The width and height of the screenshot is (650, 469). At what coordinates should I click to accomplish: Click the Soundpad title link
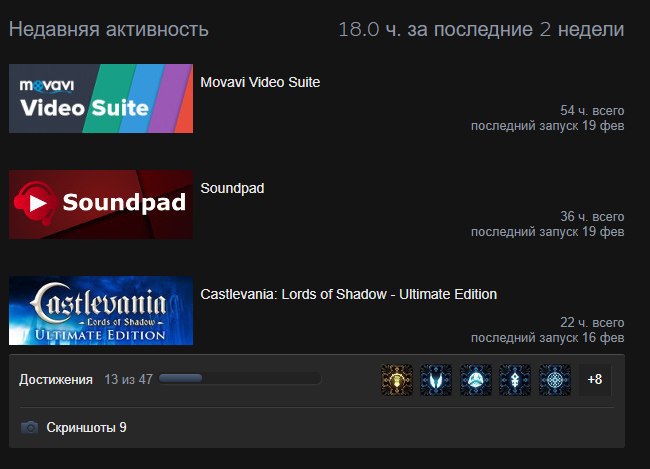coord(232,188)
